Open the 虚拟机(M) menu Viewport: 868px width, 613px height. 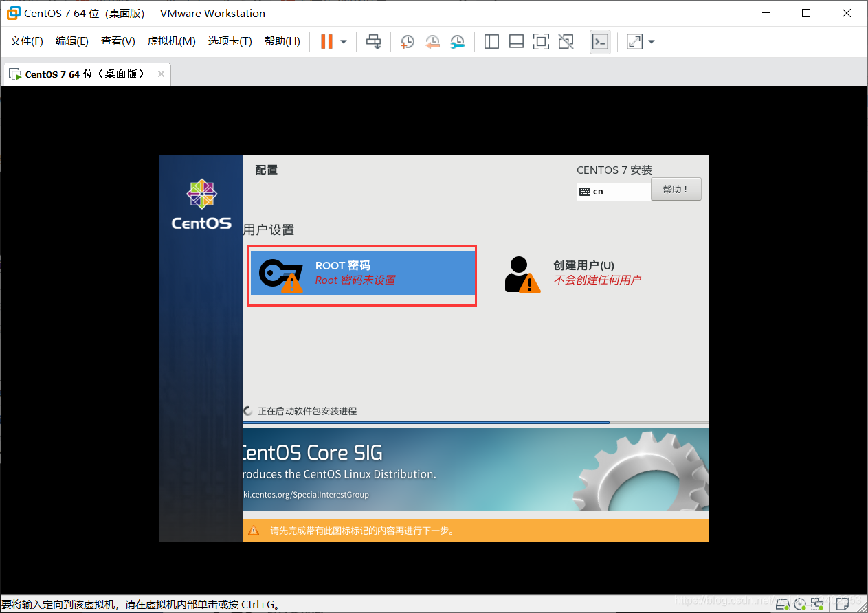click(x=172, y=41)
